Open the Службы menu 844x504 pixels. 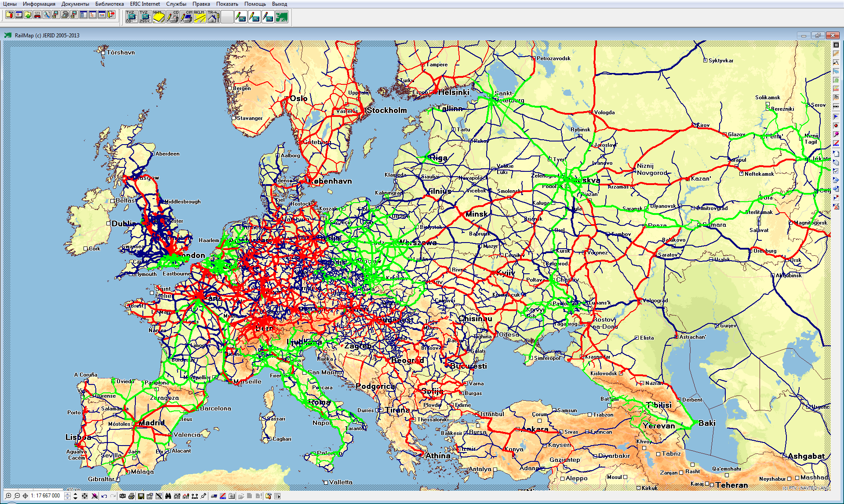point(176,4)
